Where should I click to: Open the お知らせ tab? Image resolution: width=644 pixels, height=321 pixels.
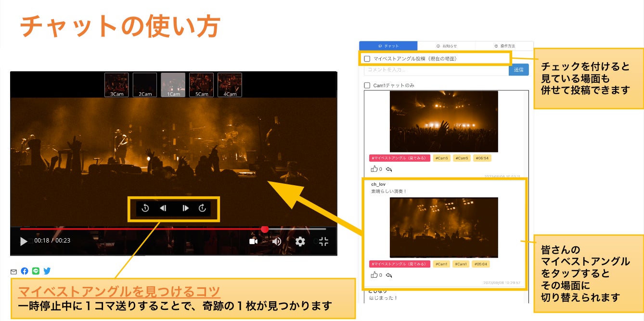pyautogui.click(x=446, y=46)
